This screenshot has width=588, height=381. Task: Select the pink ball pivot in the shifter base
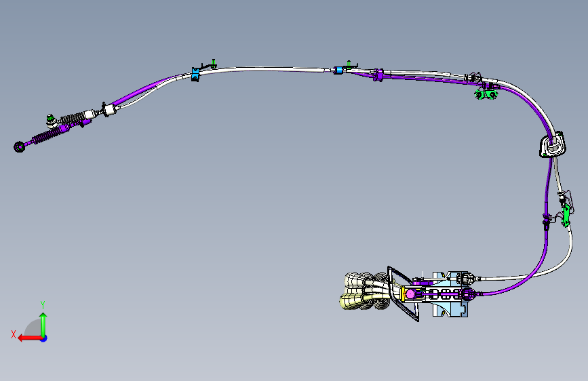click(x=410, y=294)
